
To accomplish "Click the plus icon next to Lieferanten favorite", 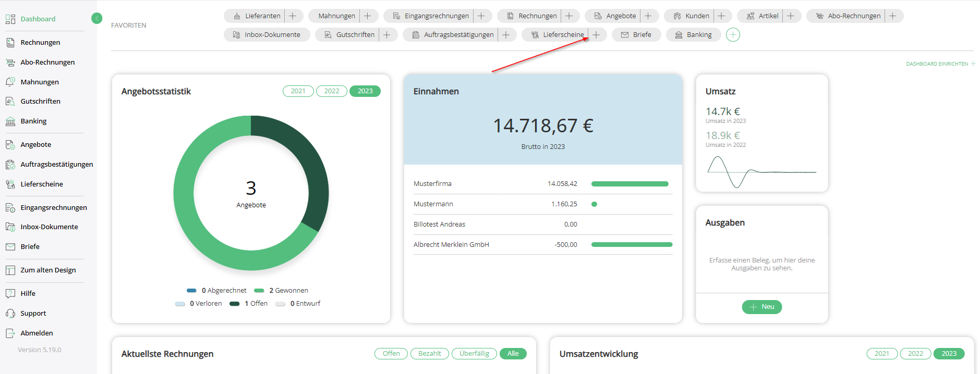I will click(x=293, y=16).
